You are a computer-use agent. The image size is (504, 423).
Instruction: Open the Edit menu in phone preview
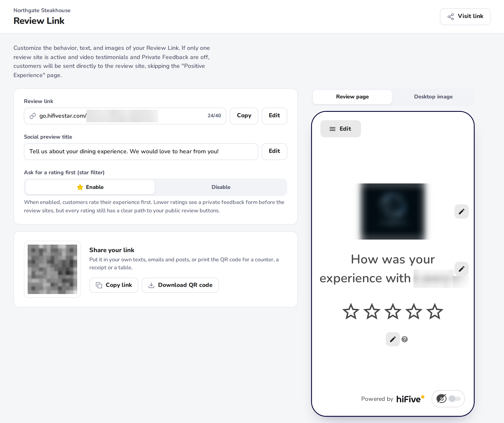tap(340, 129)
